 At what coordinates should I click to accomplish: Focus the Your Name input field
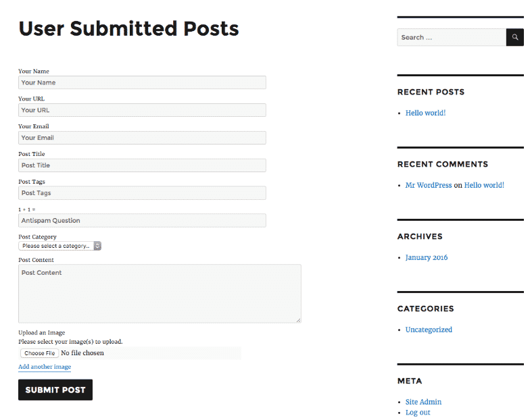[142, 82]
